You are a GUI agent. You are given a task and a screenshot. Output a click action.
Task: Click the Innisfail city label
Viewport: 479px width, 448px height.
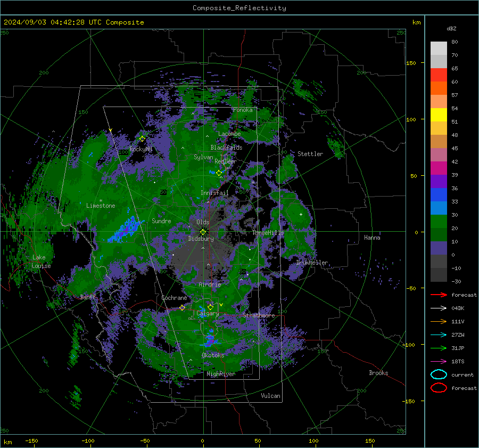tap(214, 193)
